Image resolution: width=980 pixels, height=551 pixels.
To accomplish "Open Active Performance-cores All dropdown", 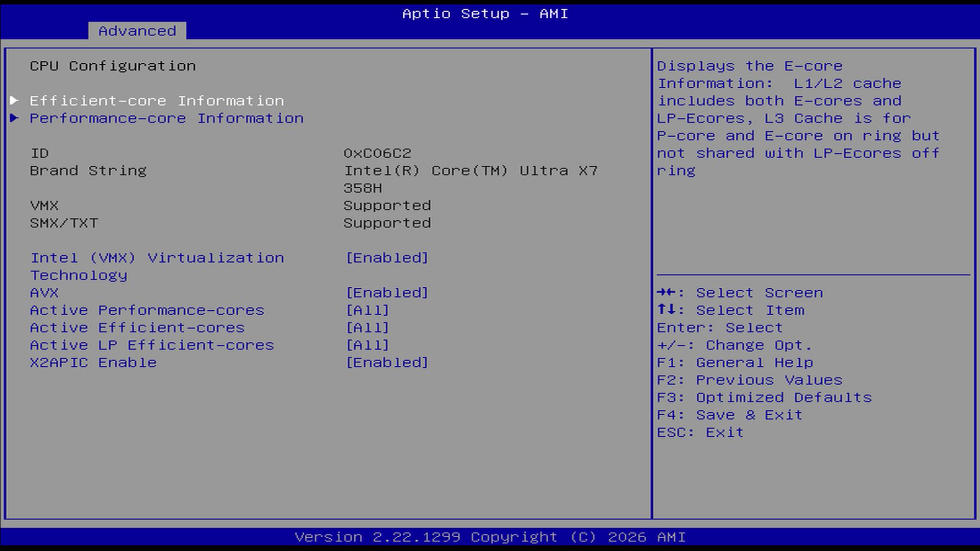I will (x=367, y=310).
